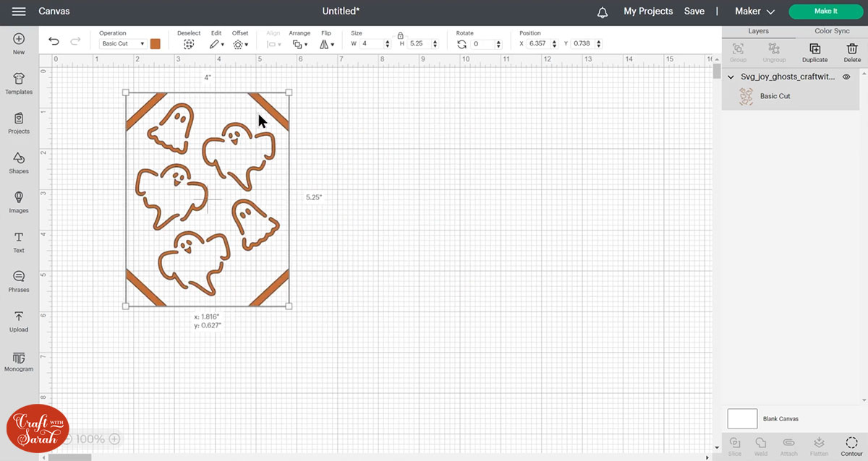This screenshot has width=868, height=461.
Task: Hide the Svg_joy_ghosts layer with eye icon
Action: (846, 77)
